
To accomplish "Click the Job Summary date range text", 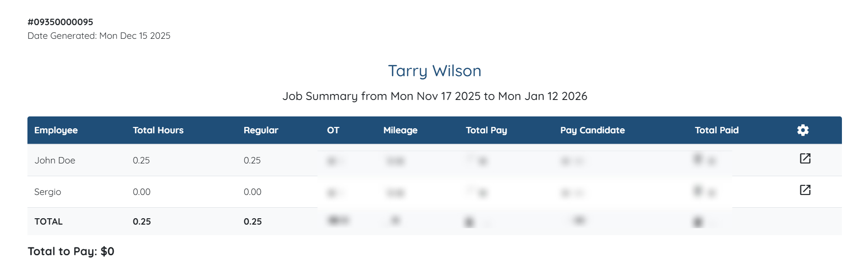I will pyautogui.click(x=434, y=96).
